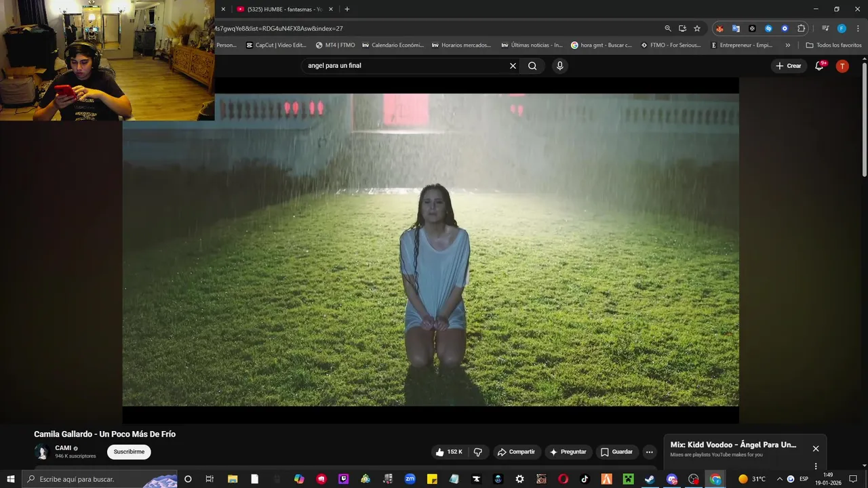This screenshot has width=868, height=488.
Task: Like the video with thumbs up
Action: [450, 452]
